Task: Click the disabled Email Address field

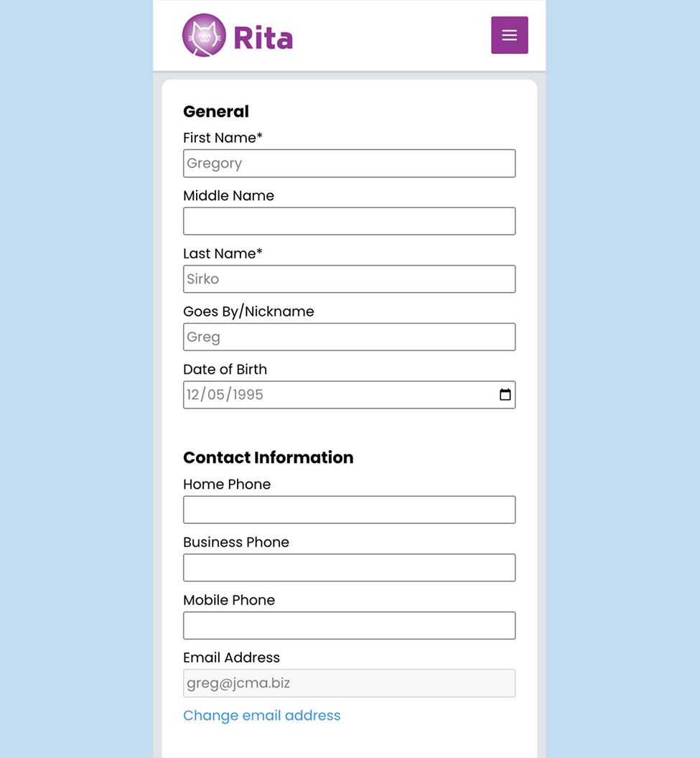Action: (x=349, y=683)
